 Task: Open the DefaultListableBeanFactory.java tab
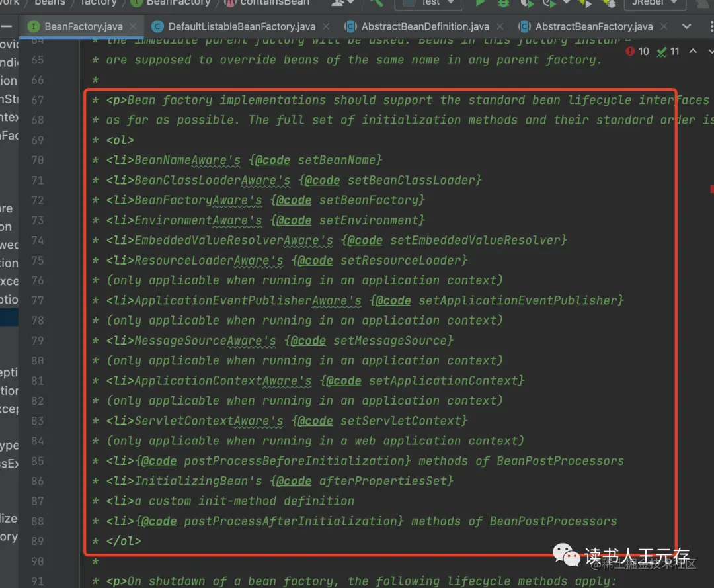pos(242,26)
